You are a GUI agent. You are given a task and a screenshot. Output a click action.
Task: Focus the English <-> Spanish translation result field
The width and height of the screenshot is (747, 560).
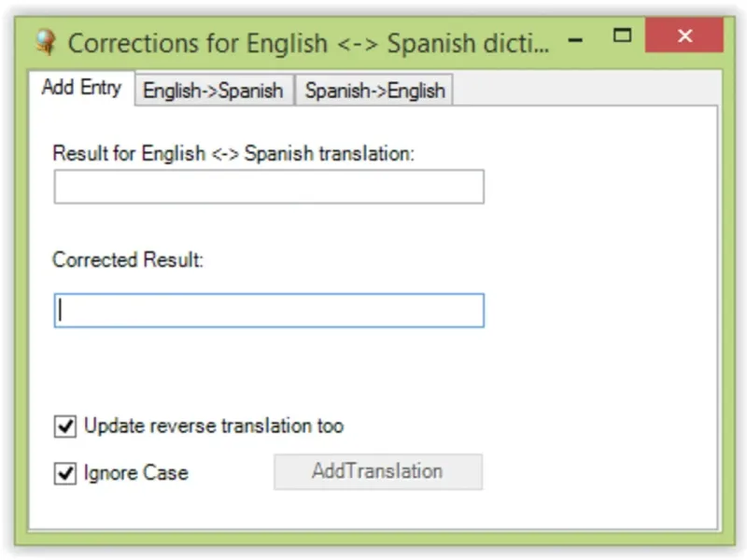pyautogui.click(x=269, y=187)
